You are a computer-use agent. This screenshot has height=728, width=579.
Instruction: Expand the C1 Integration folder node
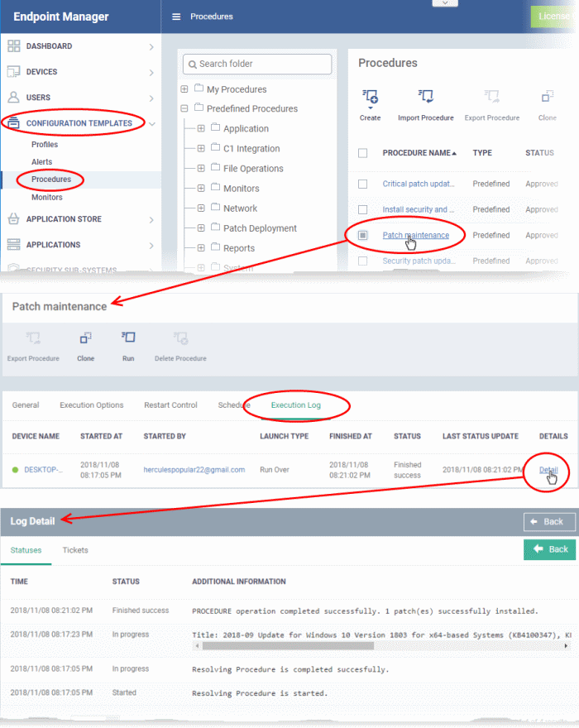201,148
